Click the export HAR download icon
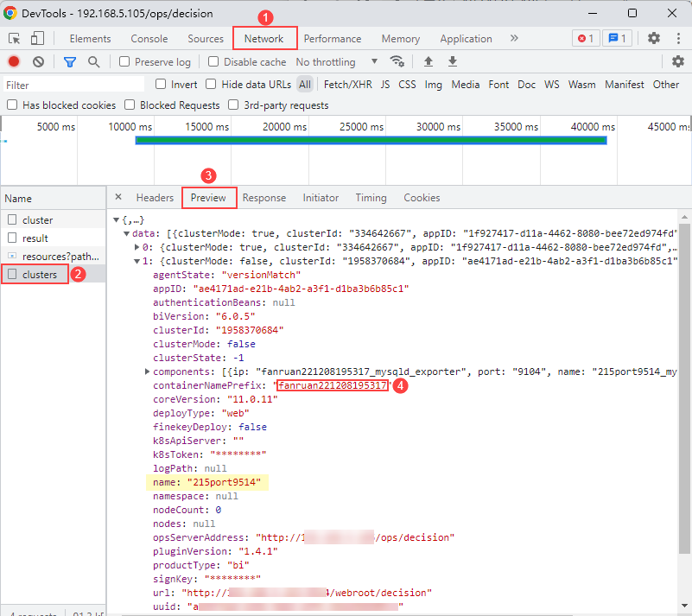 pyautogui.click(x=453, y=62)
